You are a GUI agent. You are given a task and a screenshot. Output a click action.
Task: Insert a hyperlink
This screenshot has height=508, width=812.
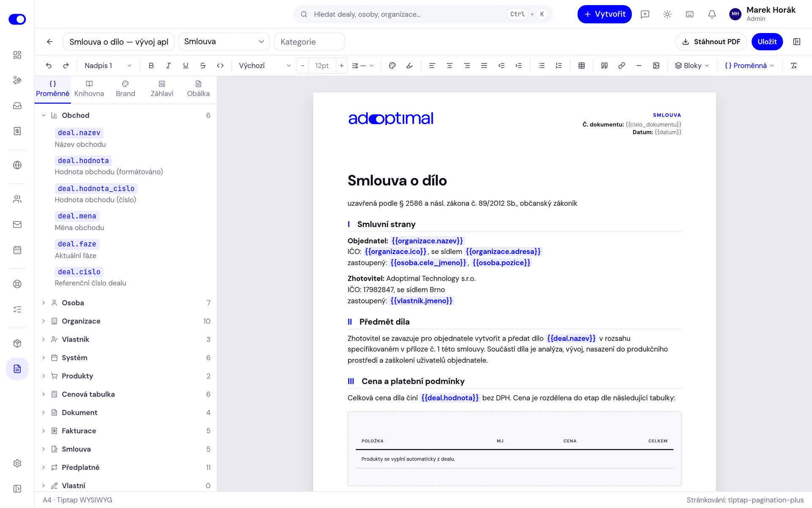click(x=622, y=66)
